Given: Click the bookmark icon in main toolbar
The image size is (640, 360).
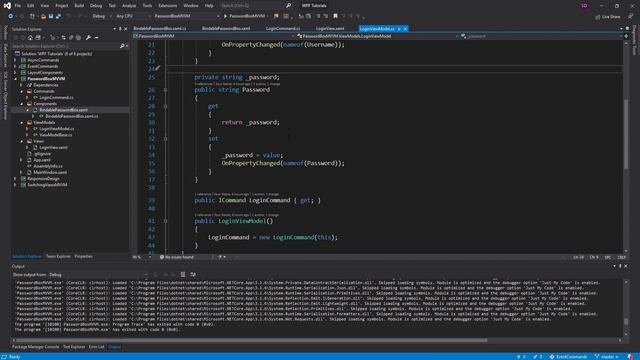Looking at the screenshot, I should point(336,16).
